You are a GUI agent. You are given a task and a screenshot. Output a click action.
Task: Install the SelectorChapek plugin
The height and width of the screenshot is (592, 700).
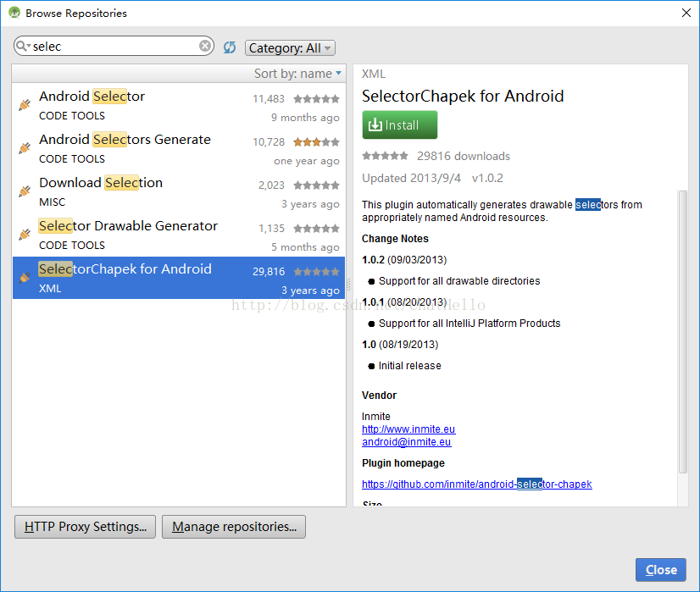coord(399,124)
